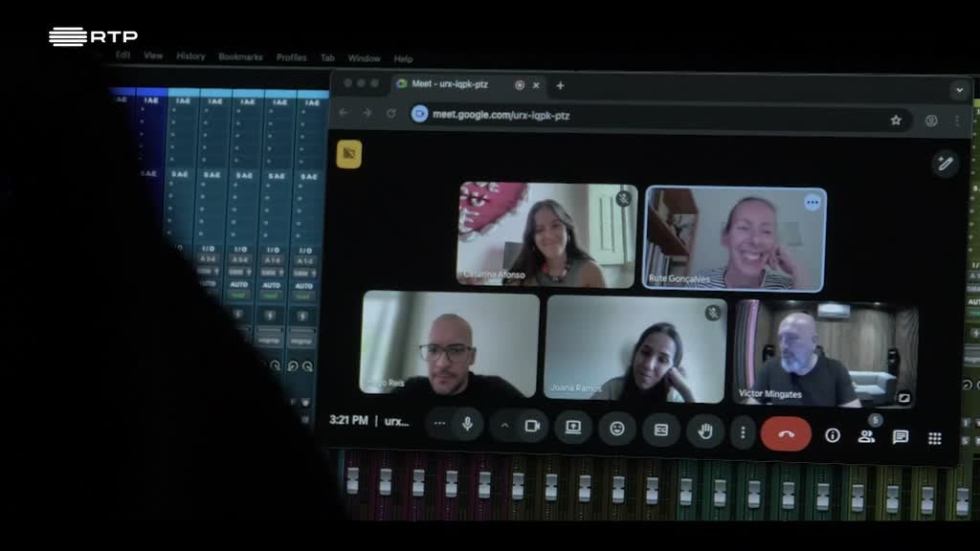Screen dimensions: 980x551
Task: Open the browser tab search chevron
Action: click(958, 89)
